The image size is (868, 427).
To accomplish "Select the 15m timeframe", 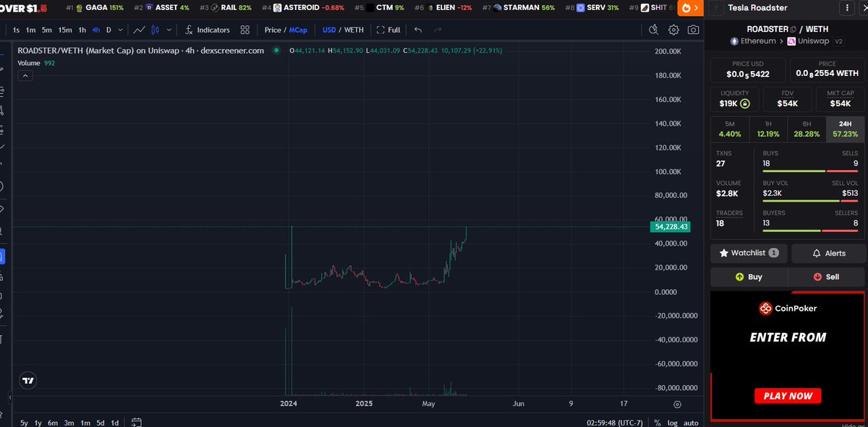I will (x=65, y=30).
